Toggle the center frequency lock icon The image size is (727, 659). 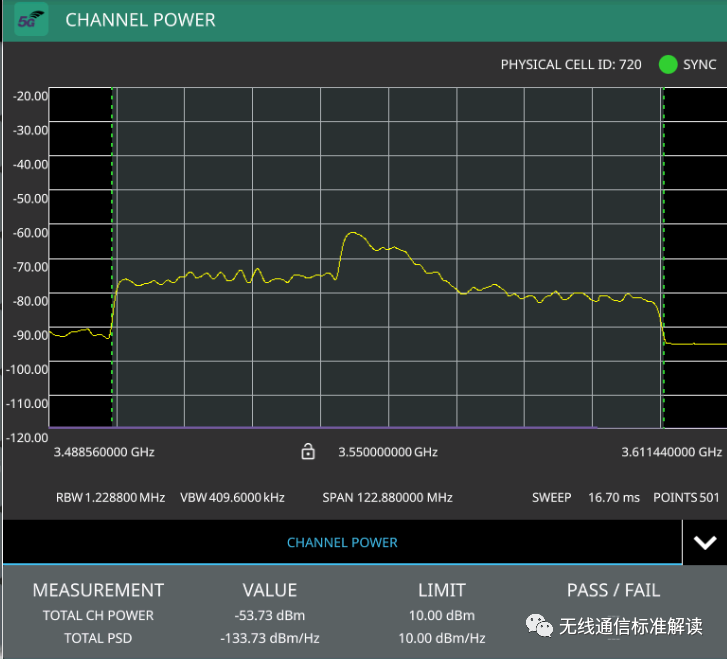click(308, 453)
